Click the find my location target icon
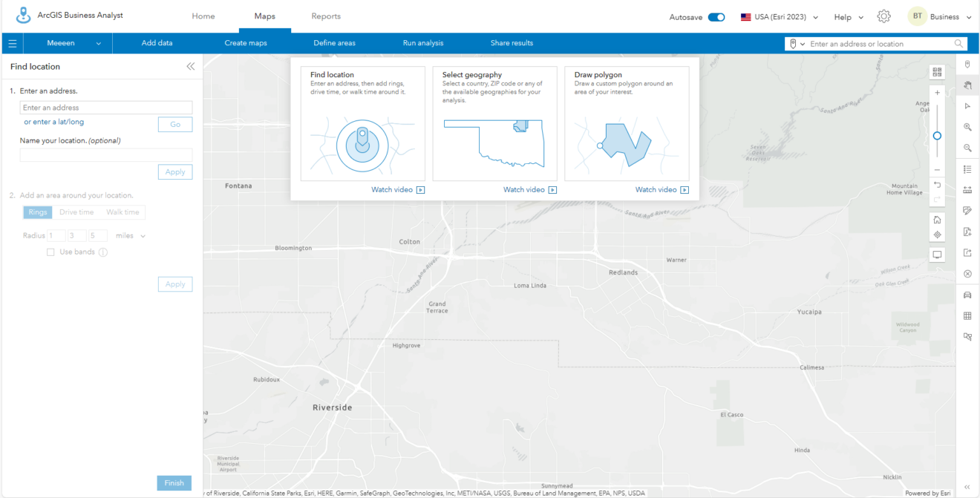980x498 pixels. point(937,235)
